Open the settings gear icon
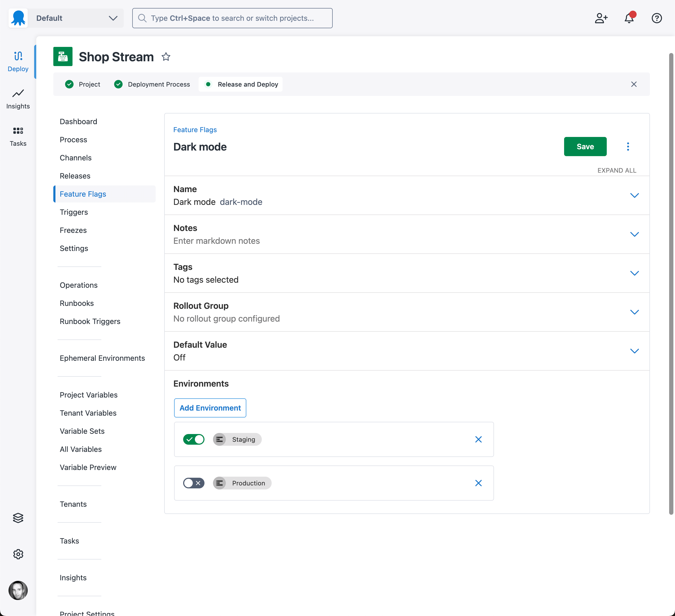The width and height of the screenshot is (675, 616). point(18,554)
